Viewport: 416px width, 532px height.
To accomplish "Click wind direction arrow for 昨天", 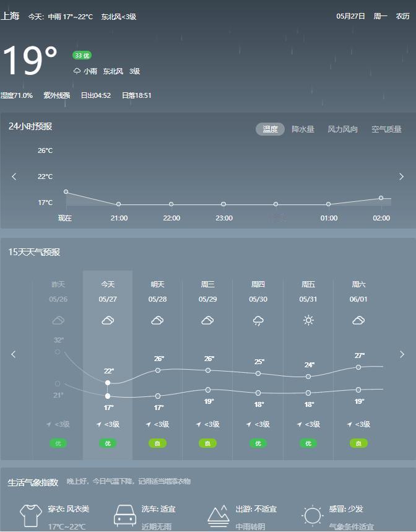I will coord(48,424).
